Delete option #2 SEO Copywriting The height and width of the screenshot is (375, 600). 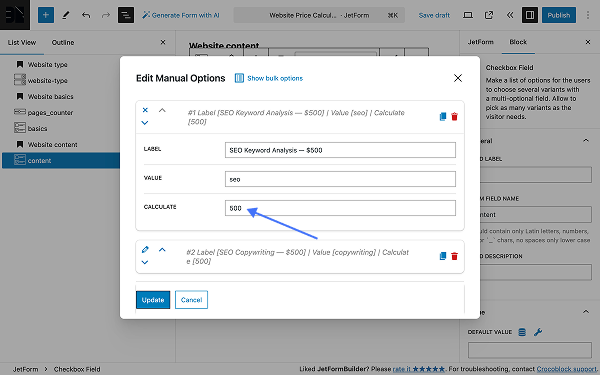tap(454, 256)
